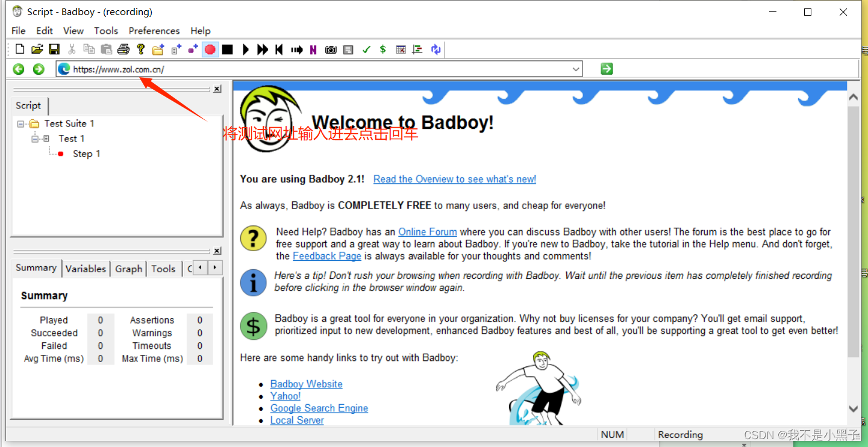Screen dimensions: 868x447
Task: Create a new script with New icon
Action: (20, 49)
